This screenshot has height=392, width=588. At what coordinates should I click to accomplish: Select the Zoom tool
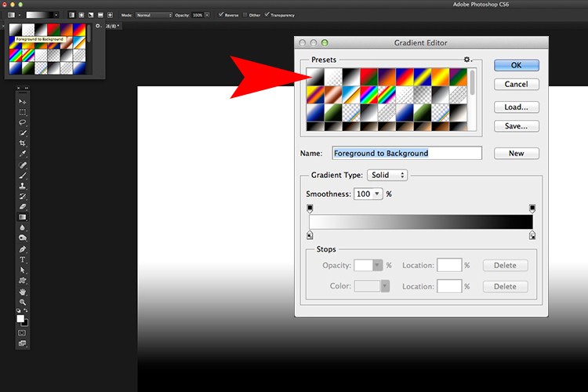tap(23, 302)
